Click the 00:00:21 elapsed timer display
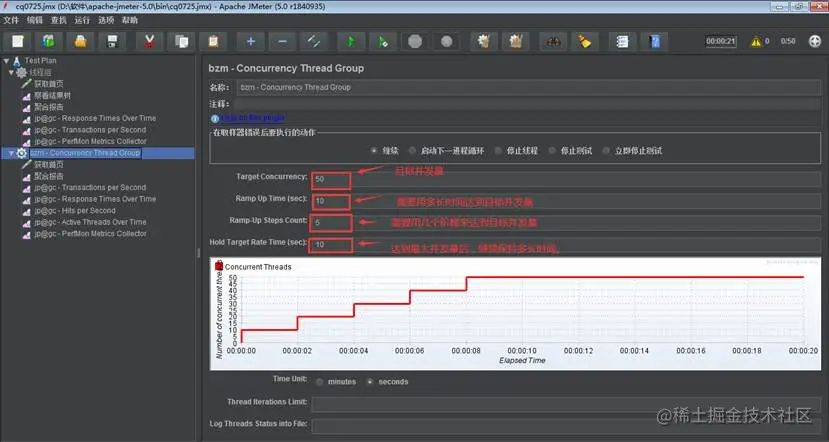The height and width of the screenshot is (442, 829). click(x=721, y=41)
